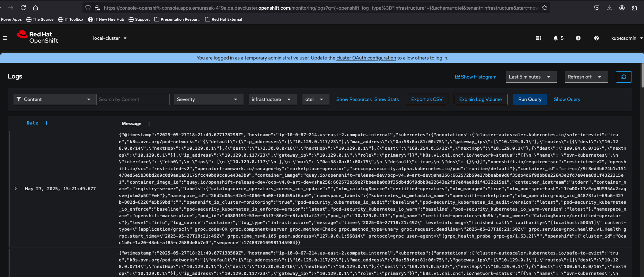The height and width of the screenshot is (277, 644).
Task: Expand the May 27, 2025, 15:21:49.677 log row
Action: [16, 189]
